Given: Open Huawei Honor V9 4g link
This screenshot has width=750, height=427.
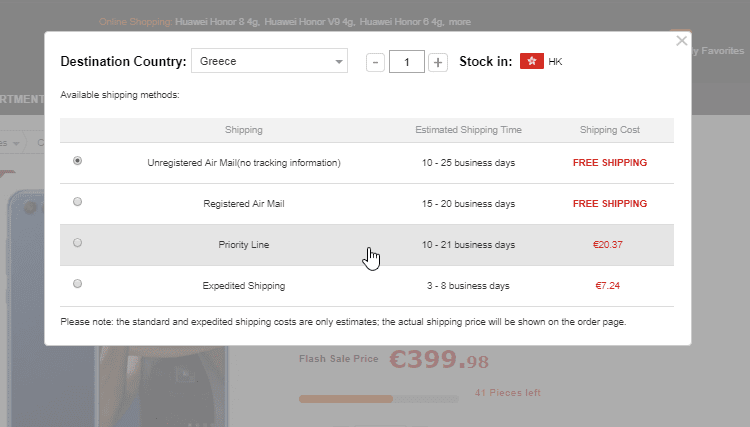Looking at the screenshot, I should pyautogui.click(x=309, y=22).
